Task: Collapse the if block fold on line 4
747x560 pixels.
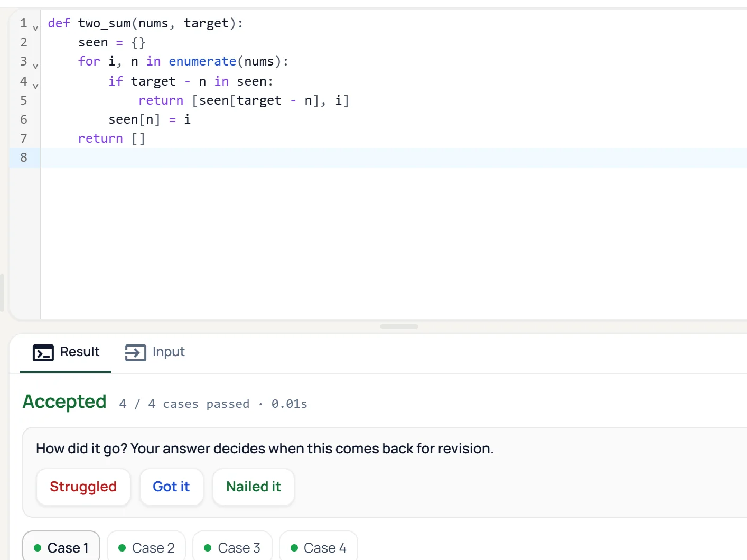Action: click(35, 86)
